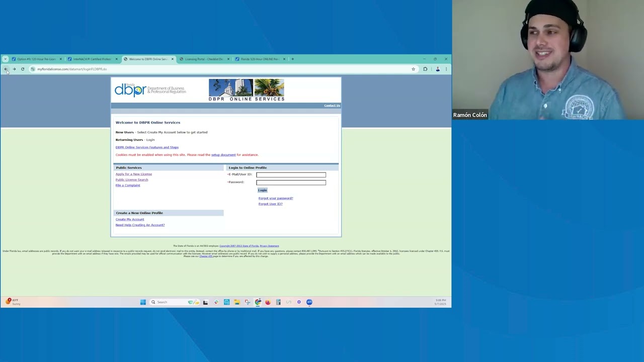Open the Google Chrome taskbar icon
The height and width of the screenshot is (362, 644).
pos(258,302)
